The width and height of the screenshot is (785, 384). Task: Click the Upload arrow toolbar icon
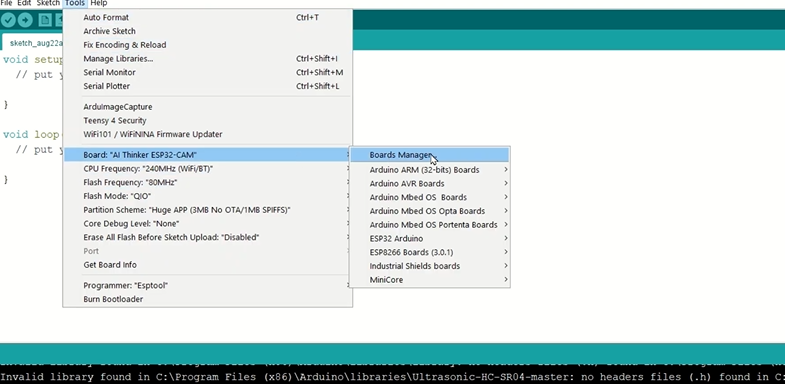click(25, 20)
